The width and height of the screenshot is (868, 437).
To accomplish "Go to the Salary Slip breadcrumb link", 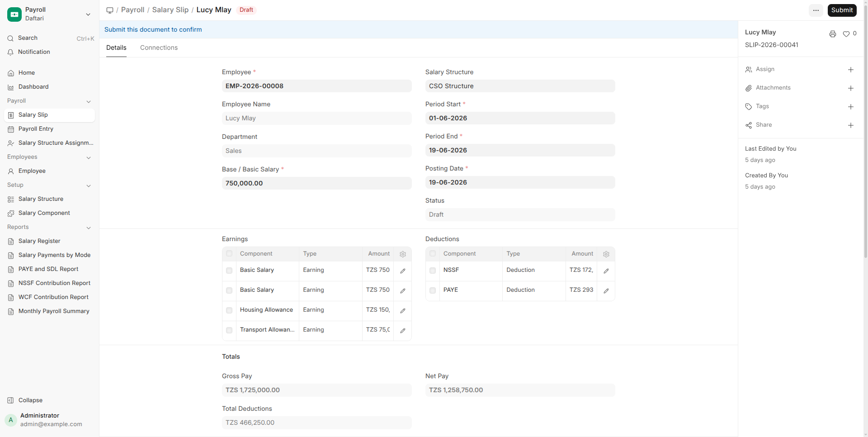I will 170,10.
